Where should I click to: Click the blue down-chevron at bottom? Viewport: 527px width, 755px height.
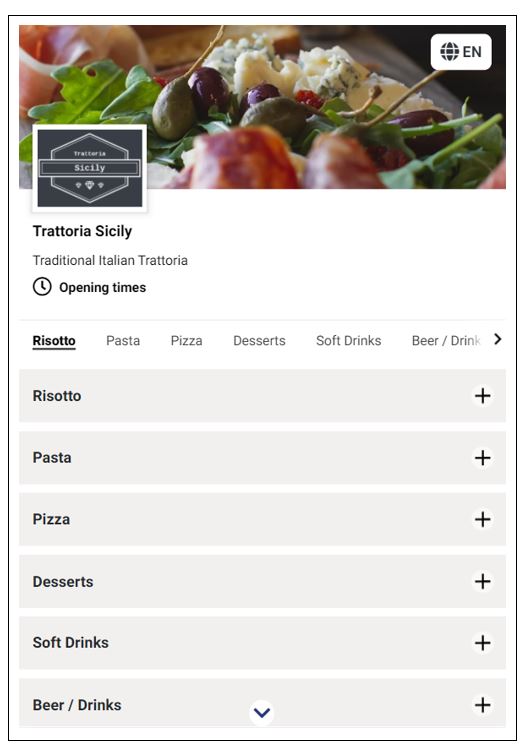click(262, 712)
